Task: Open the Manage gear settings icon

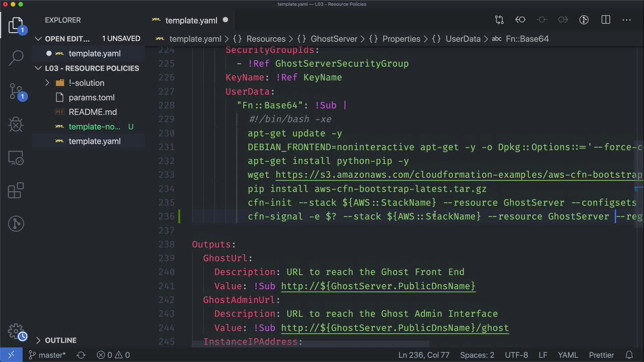Action: click(16, 331)
